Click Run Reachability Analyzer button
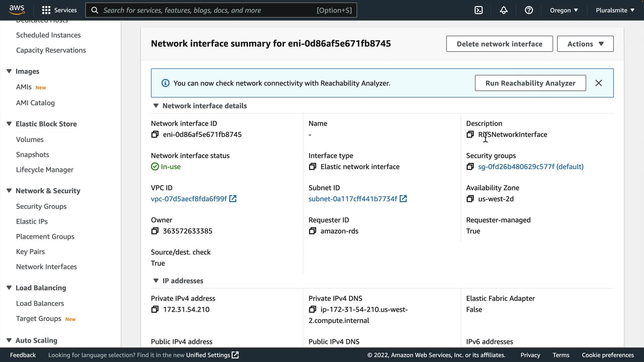 point(530,83)
